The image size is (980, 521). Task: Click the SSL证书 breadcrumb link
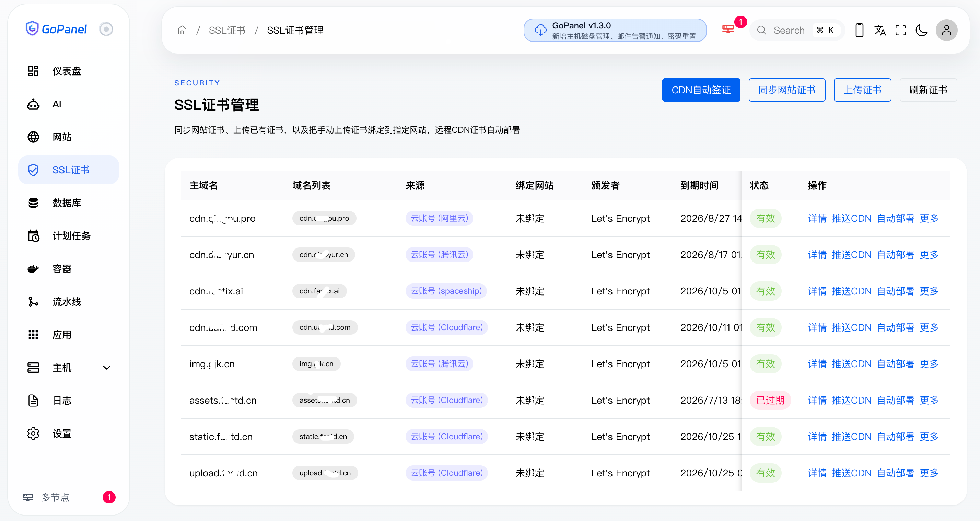[x=227, y=30]
